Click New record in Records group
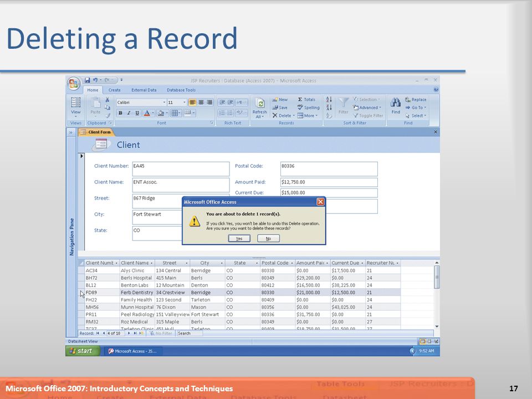The width and height of the screenshot is (532, 399). click(x=280, y=99)
